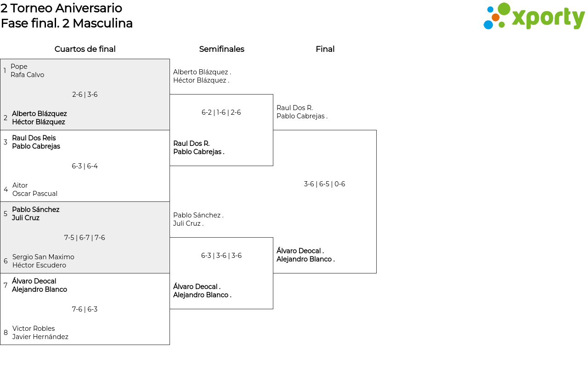Viewport: 588px width, 390px height.
Task: Click the 'Final' column header
Action: 325,49
